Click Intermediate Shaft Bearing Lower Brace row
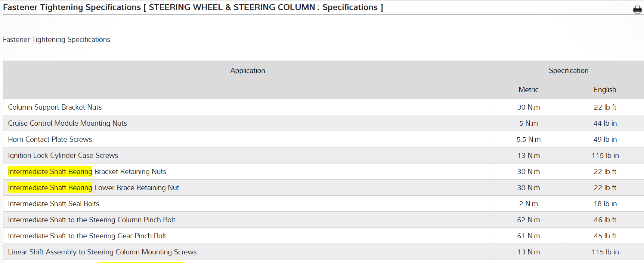Image resolution: width=644 pixels, height=263 pixels. [x=93, y=188]
